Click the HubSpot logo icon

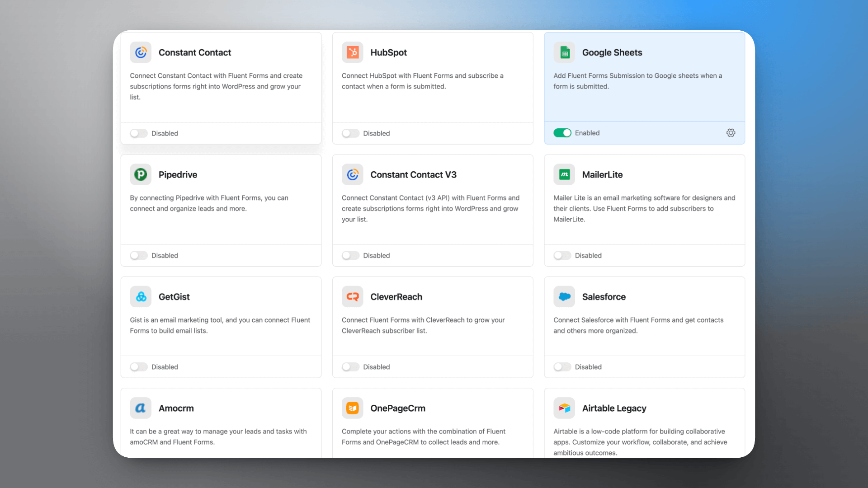click(352, 52)
